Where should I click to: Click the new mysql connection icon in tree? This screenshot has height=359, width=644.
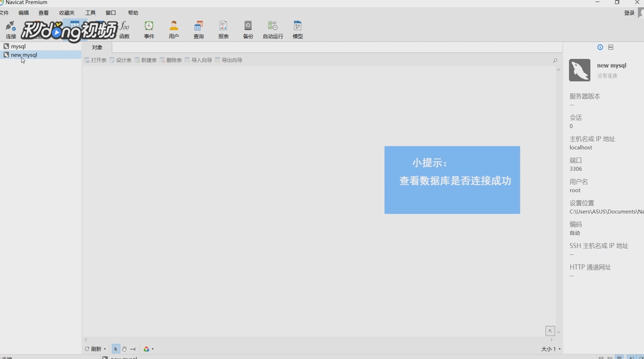click(x=6, y=55)
